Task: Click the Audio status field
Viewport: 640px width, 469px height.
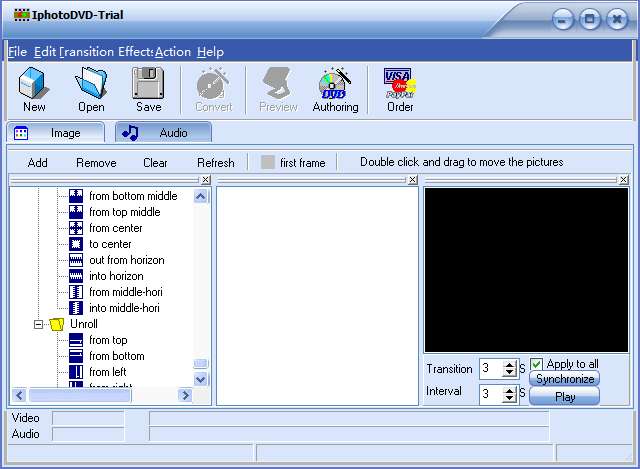Action: [88, 433]
